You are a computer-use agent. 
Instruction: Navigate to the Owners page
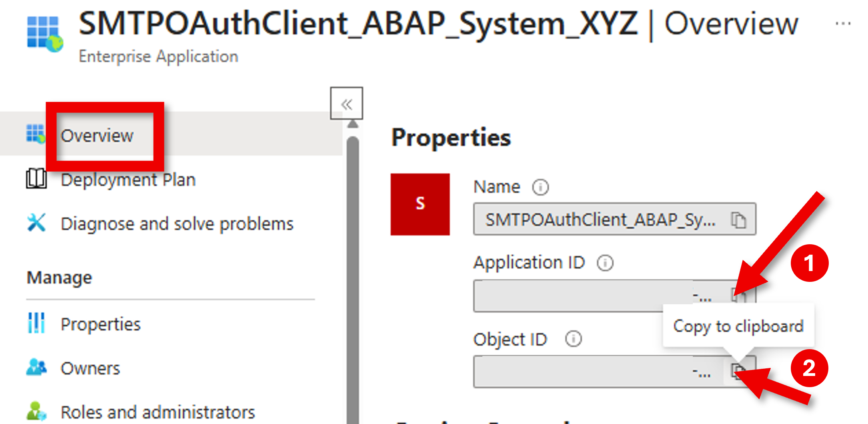90,368
